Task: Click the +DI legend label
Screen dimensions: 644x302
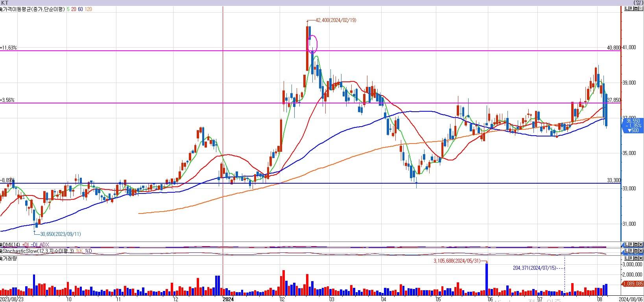Action: (x=26, y=245)
